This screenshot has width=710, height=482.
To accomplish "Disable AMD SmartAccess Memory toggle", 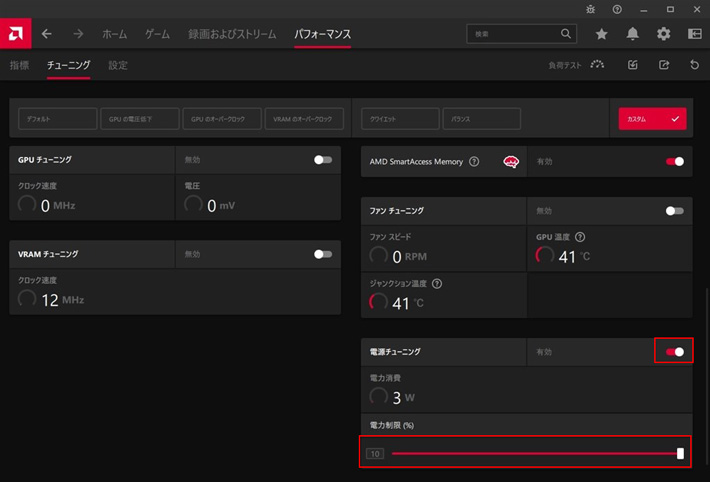I will (675, 162).
